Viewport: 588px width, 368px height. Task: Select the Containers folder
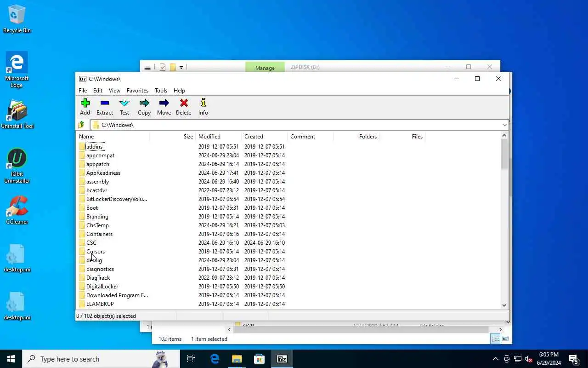pyautogui.click(x=99, y=234)
